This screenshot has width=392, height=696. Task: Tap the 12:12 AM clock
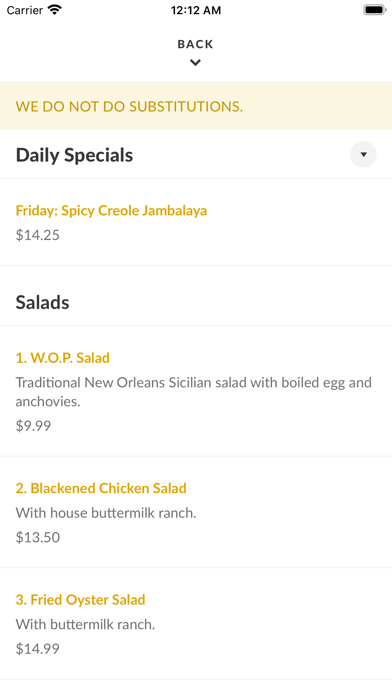[196, 10]
